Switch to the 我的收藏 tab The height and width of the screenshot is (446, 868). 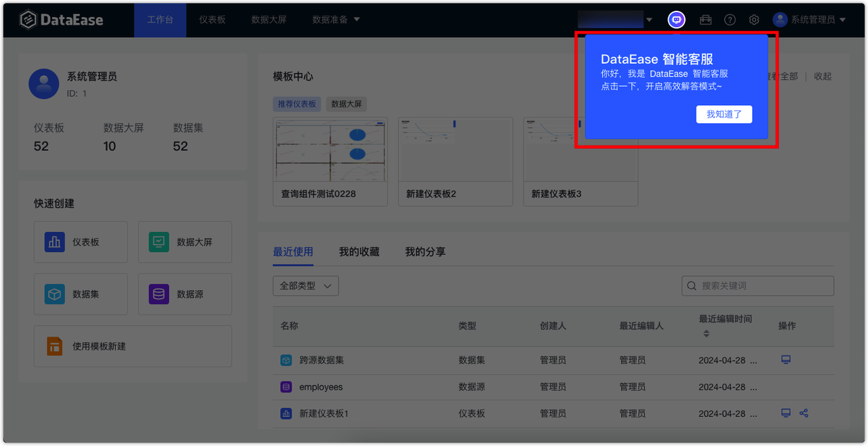click(x=358, y=251)
